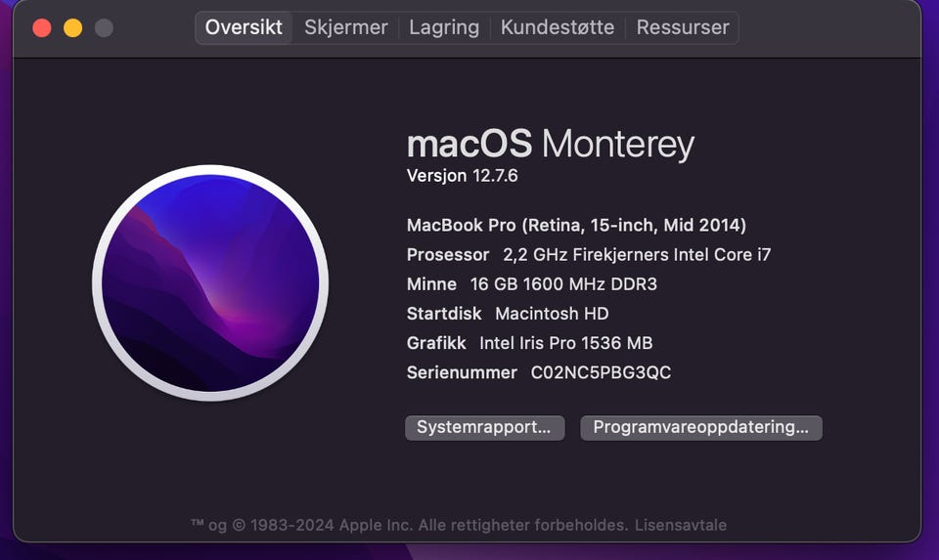Viewport: 939px width, 560px height.
Task: Click the macOS Monterey logo image
Action: click(210, 283)
